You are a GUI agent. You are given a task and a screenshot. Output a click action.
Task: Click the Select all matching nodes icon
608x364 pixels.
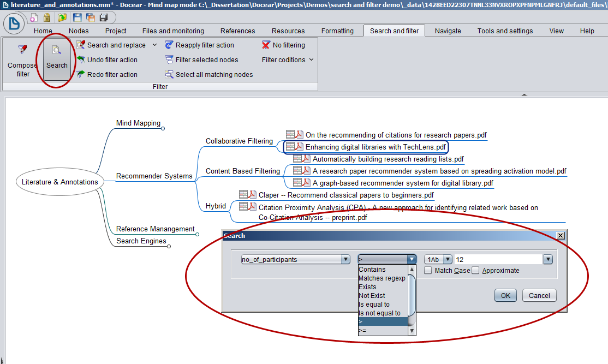tap(169, 74)
